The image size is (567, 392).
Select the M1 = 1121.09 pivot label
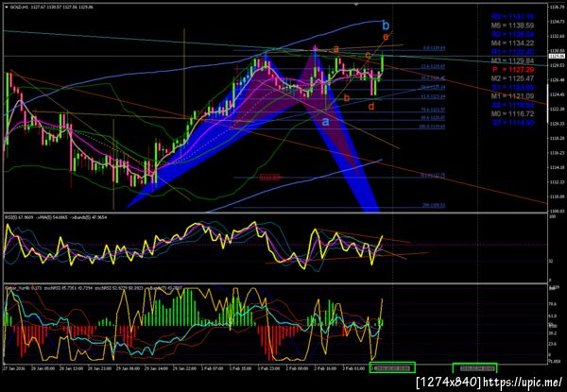tap(512, 96)
